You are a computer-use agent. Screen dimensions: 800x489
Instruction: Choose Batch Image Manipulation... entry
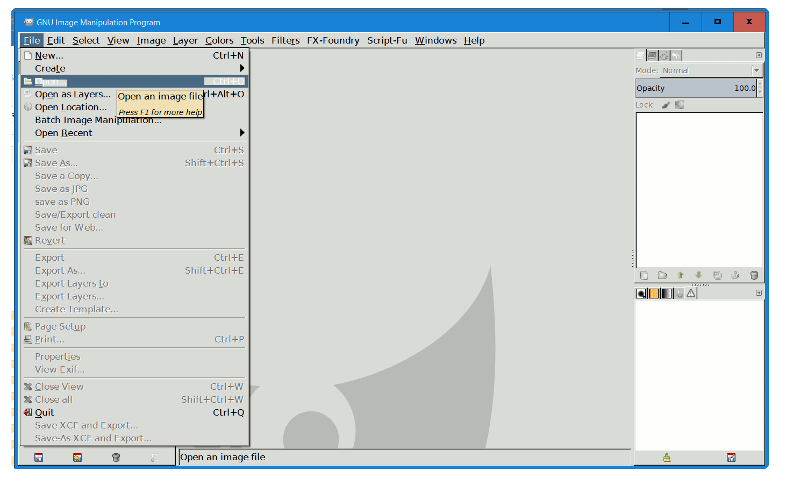click(x=135, y=120)
